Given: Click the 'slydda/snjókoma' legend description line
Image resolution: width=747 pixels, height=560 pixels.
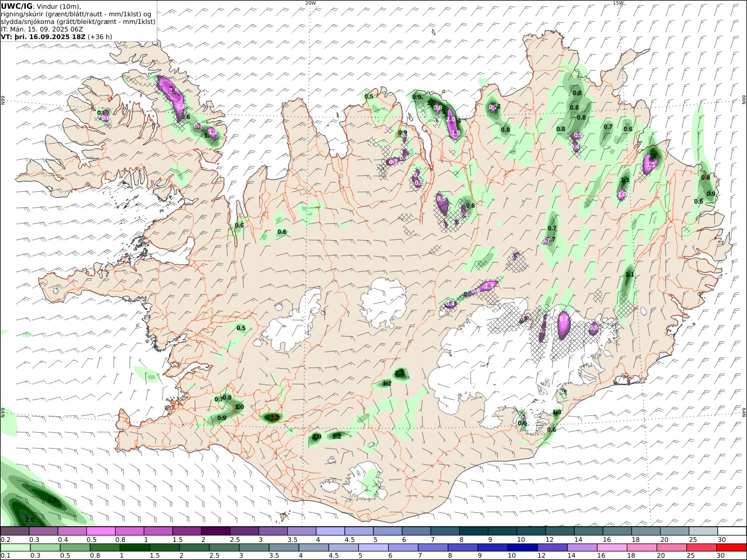Looking at the screenshot, I should (78, 22).
